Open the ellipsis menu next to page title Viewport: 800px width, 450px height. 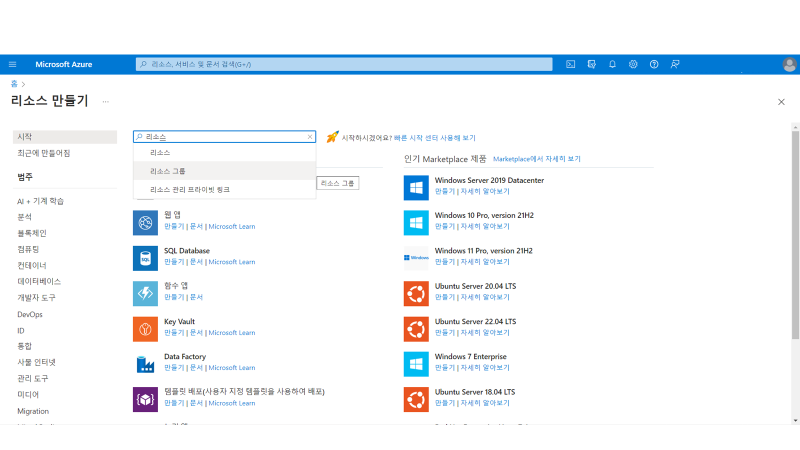(x=106, y=102)
